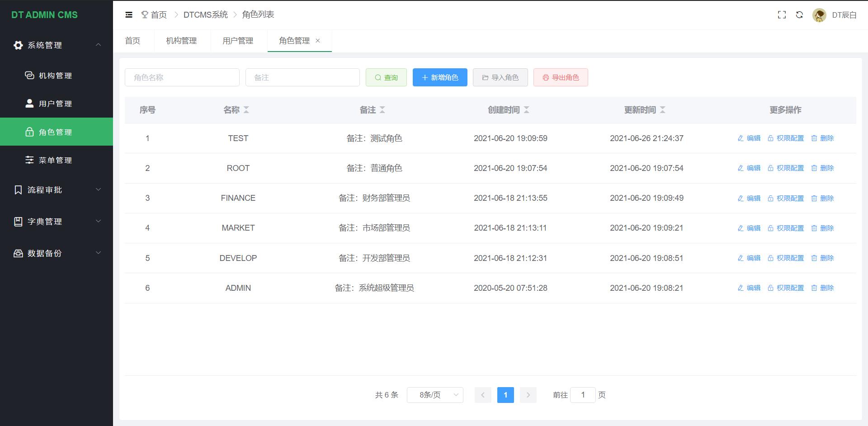The height and width of the screenshot is (426, 868).
Task: Go to next page arrow
Action: [528, 395]
